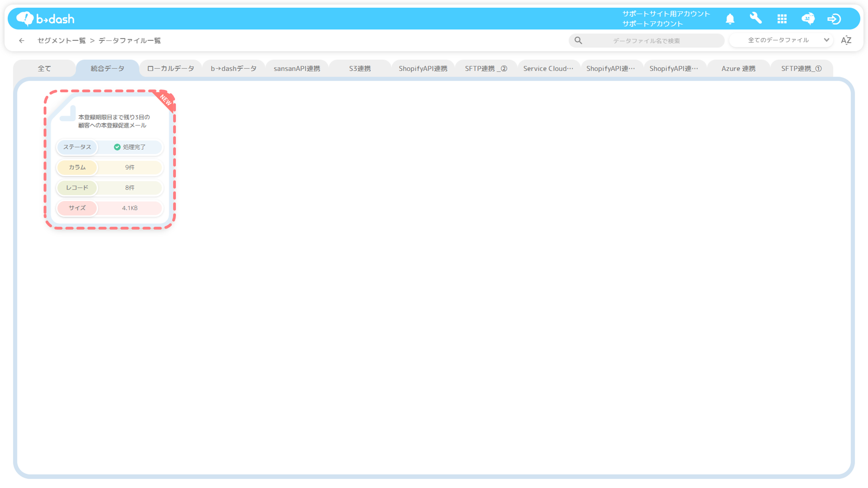The width and height of the screenshot is (868, 488).
Task: Switch to the b→dashデータ tab
Action: (x=233, y=68)
